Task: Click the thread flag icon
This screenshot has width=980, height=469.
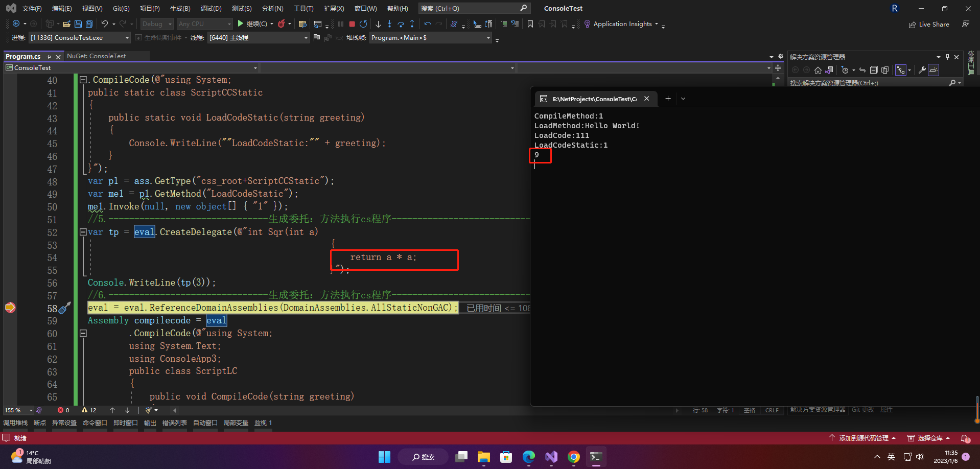Action: [x=317, y=37]
